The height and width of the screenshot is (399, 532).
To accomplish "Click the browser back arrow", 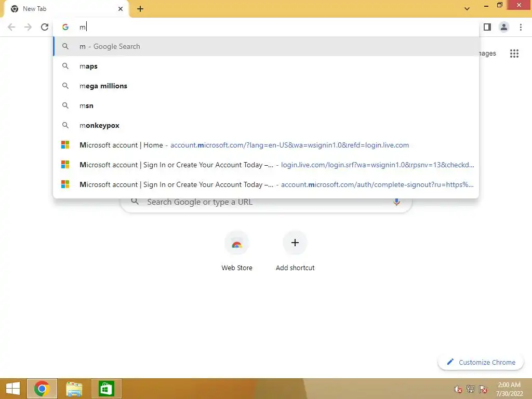I will (11, 27).
